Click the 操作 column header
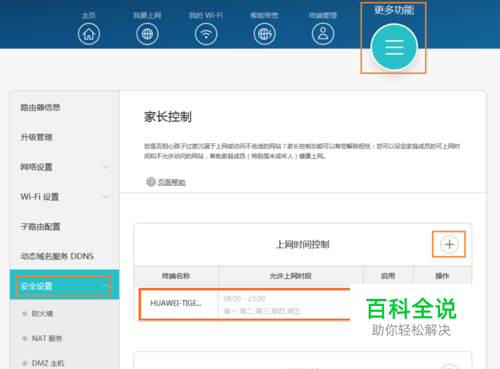 [442, 276]
